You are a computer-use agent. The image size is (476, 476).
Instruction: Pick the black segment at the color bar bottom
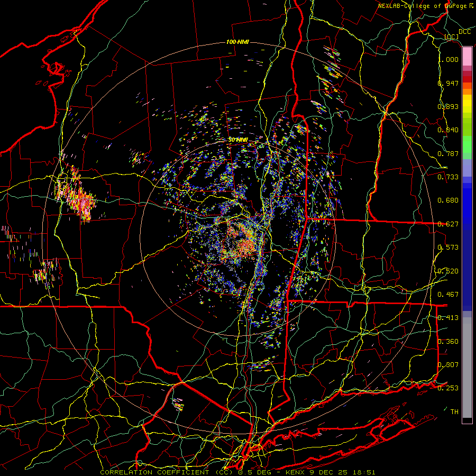point(467,420)
